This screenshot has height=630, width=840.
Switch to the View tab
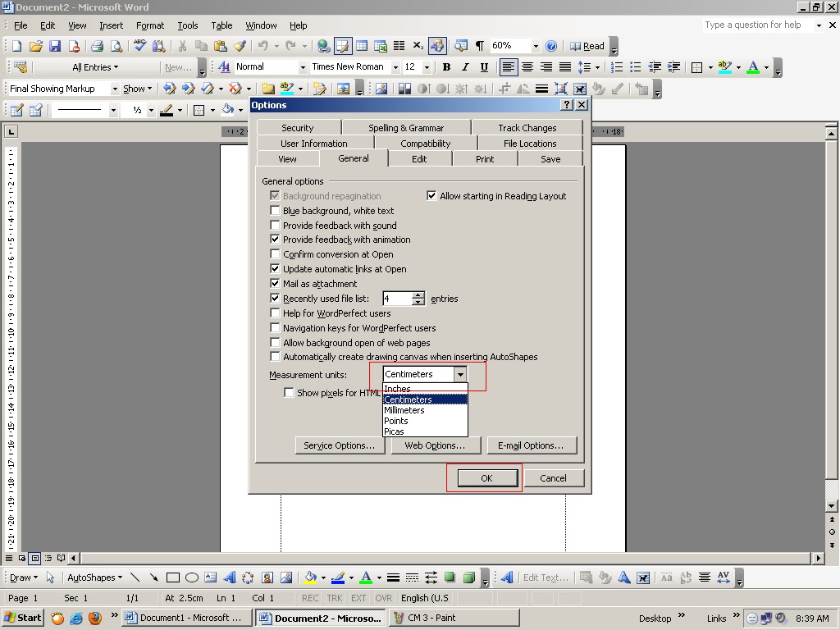pyautogui.click(x=288, y=158)
